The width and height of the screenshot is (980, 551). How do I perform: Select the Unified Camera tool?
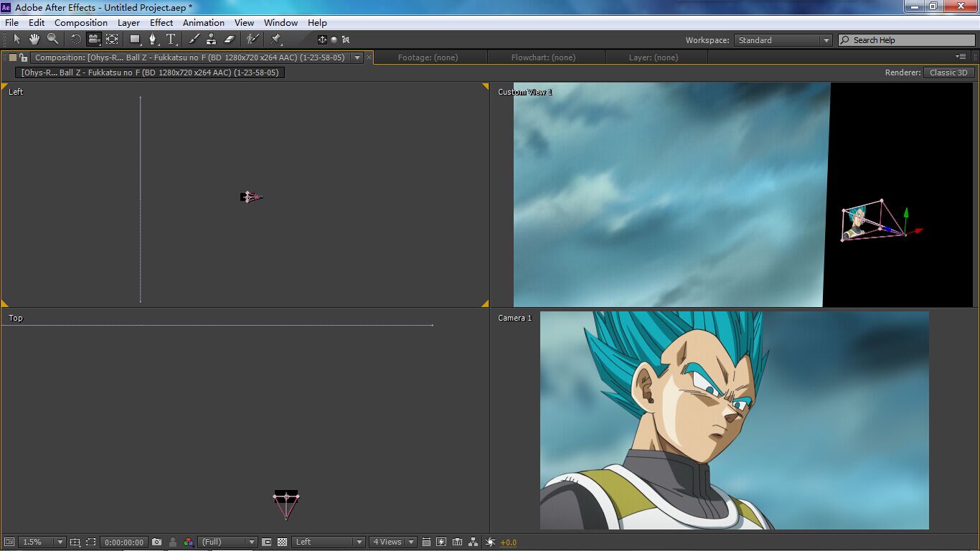click(x=94, y=39)
